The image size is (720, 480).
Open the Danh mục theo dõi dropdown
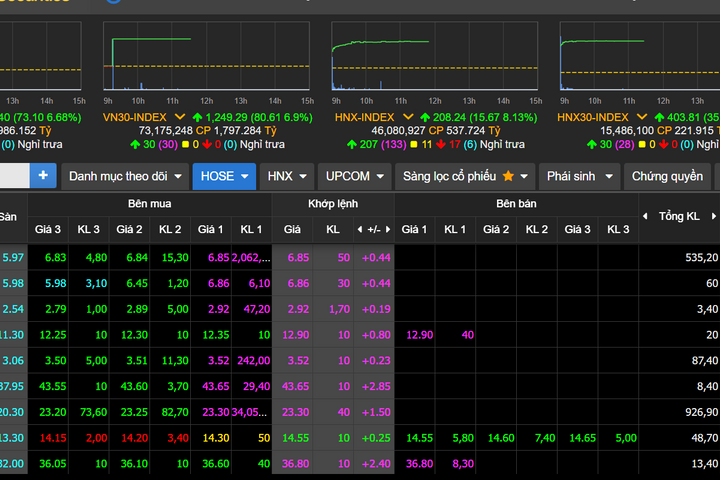[x=125, y=176]
